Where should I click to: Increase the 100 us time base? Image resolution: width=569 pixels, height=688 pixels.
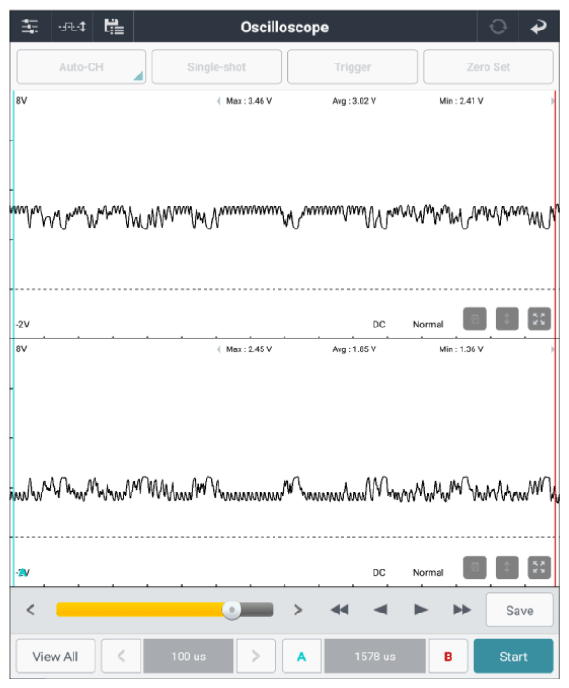(256, 656)
